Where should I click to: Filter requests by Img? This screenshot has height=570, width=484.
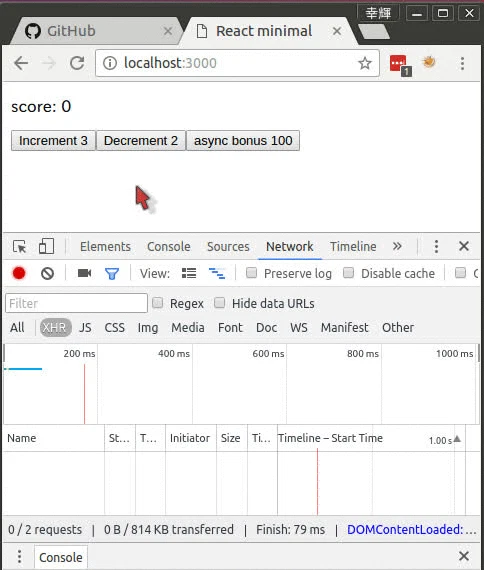148,328
